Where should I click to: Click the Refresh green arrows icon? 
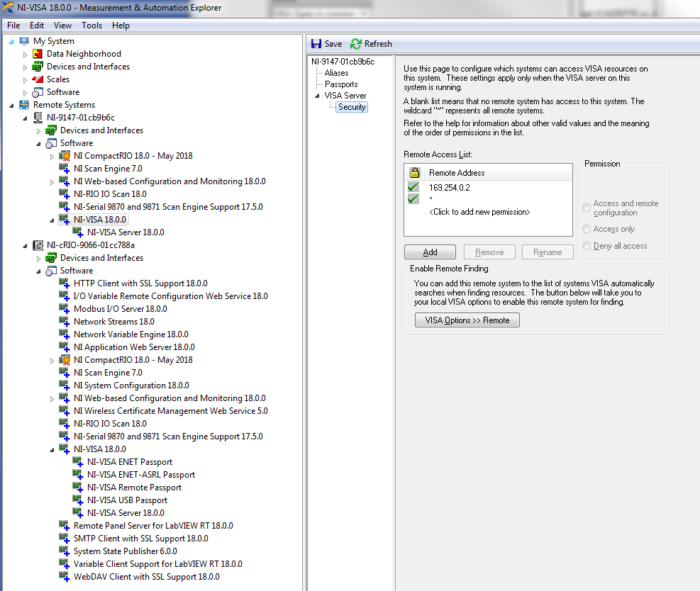(356, 44)
